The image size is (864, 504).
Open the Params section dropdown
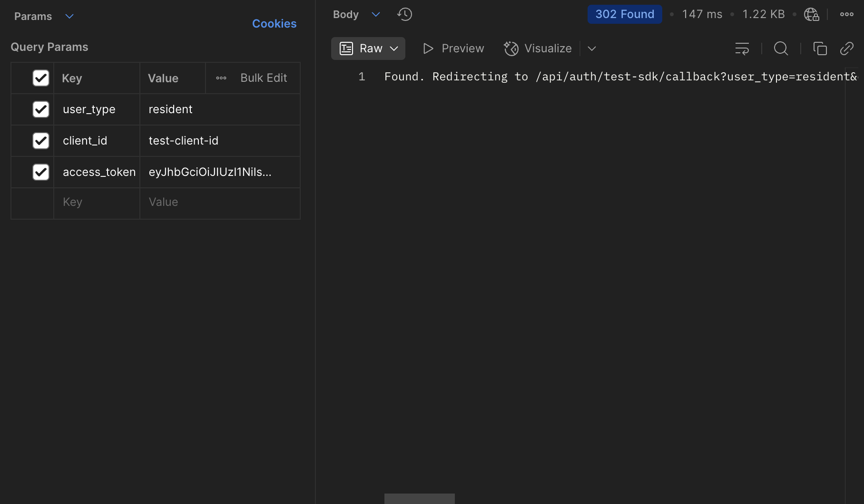tap(69, 16)
